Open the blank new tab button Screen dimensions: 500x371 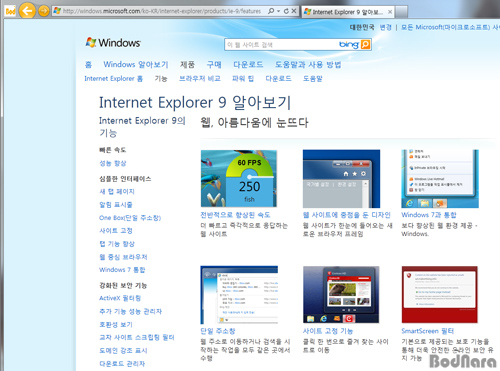[402, 12]
